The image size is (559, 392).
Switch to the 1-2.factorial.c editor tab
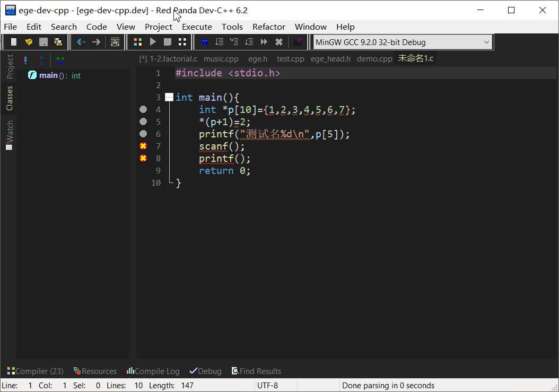(x=168, y=58)
